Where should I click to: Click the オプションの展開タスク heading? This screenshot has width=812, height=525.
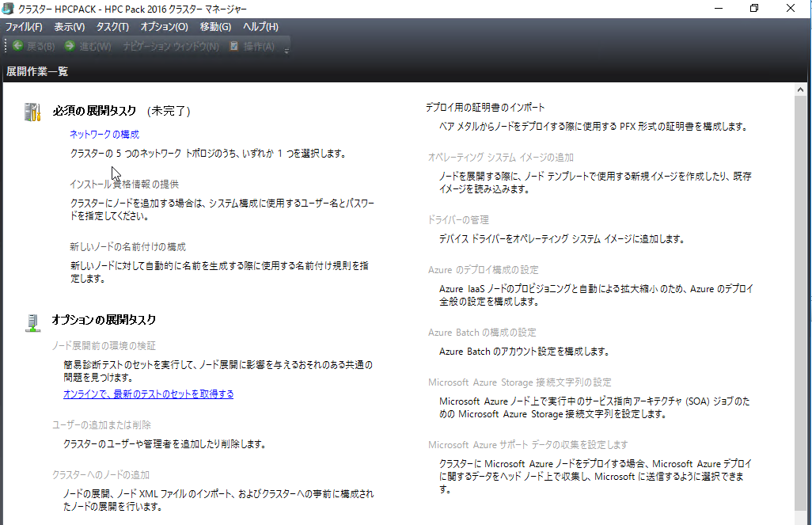tap(104, 320)
